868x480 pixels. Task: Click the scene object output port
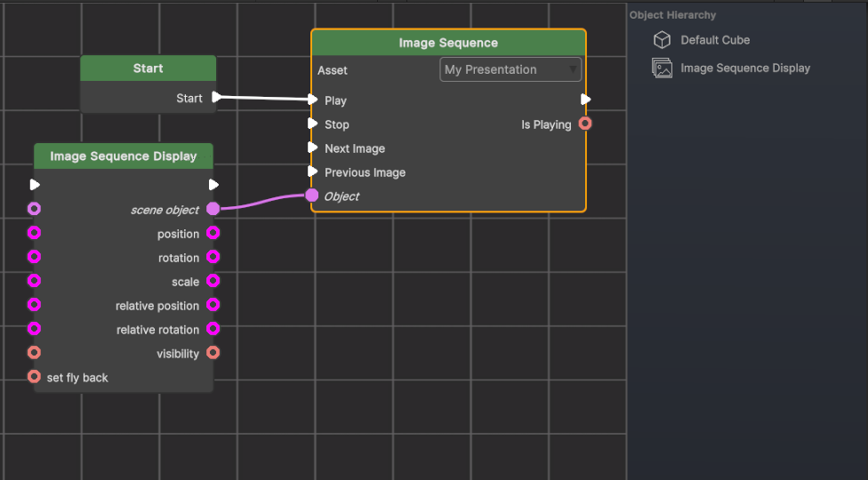click(213, 209)
